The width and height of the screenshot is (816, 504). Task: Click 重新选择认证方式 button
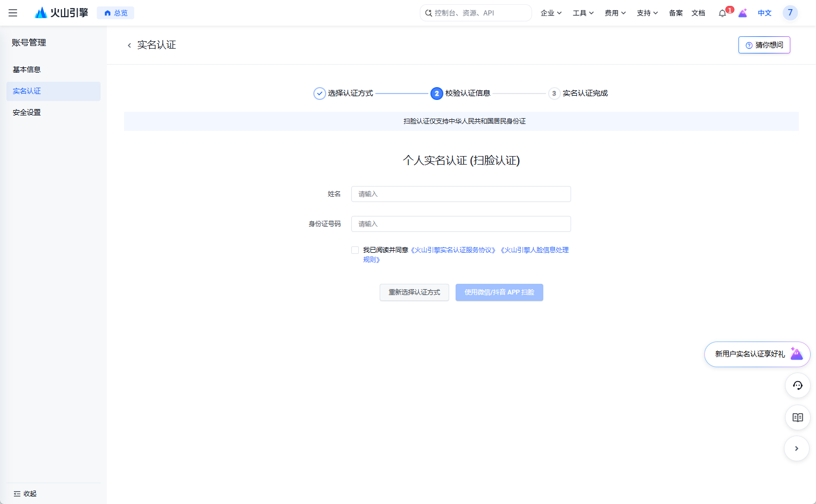point(414,292)
